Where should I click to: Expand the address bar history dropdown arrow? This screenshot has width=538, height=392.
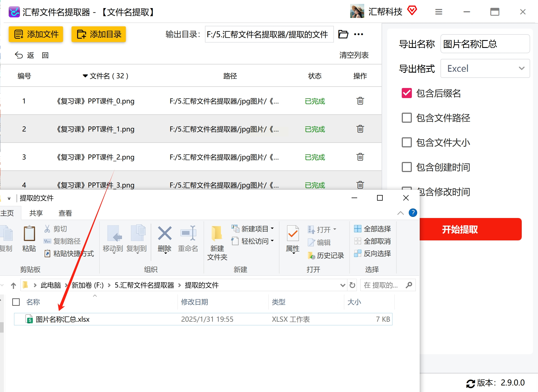(x=342, y=285)
